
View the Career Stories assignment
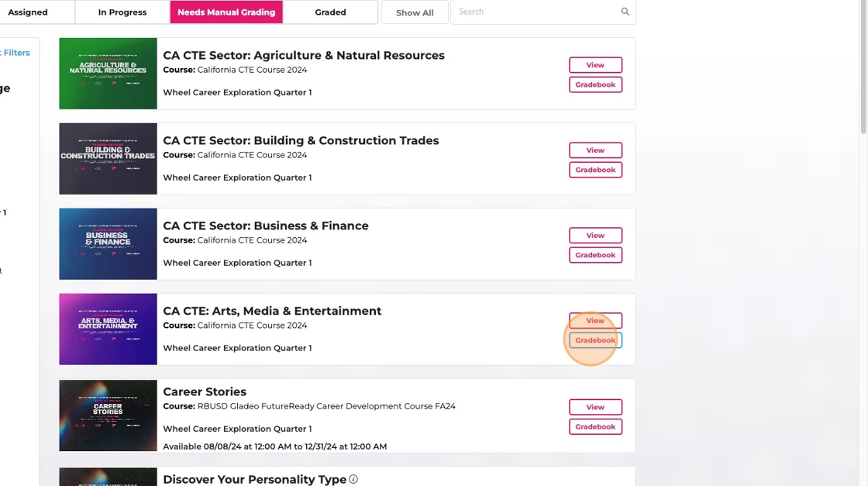click(596, 407)
